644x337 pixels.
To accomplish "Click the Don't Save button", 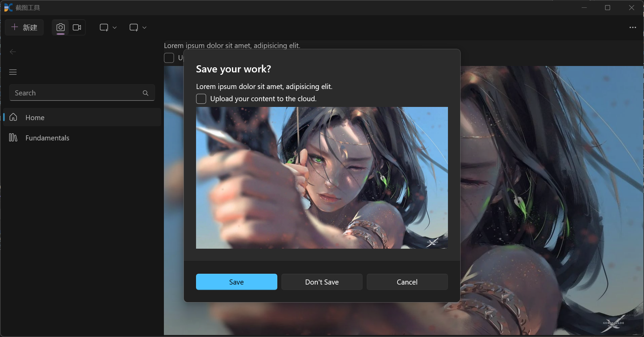I will tap(322, 282).
